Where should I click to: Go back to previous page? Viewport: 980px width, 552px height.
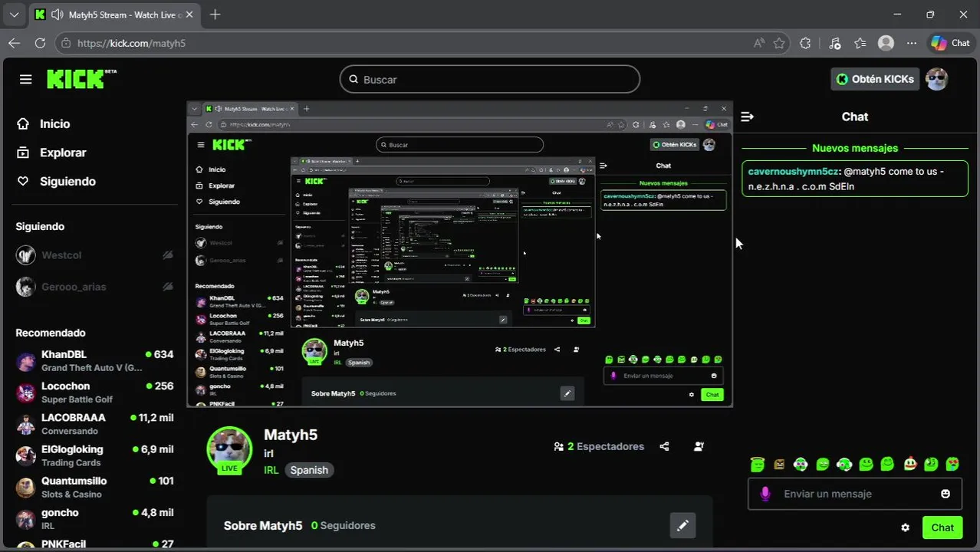point(14,43)
